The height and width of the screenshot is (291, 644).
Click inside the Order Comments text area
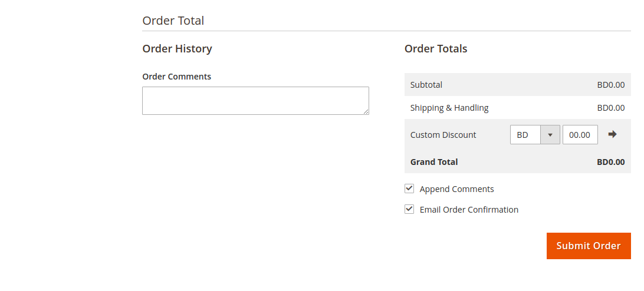click(x=255, y=101)
